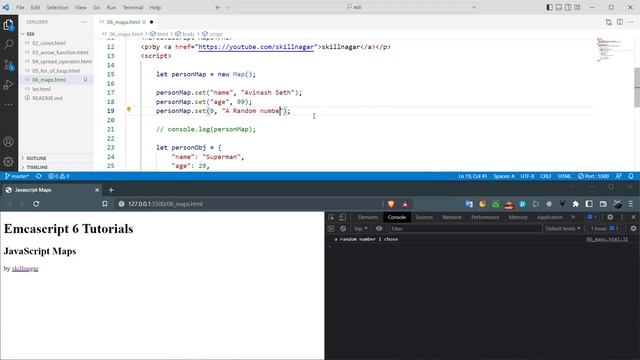Clear the DevTools console

343,229
